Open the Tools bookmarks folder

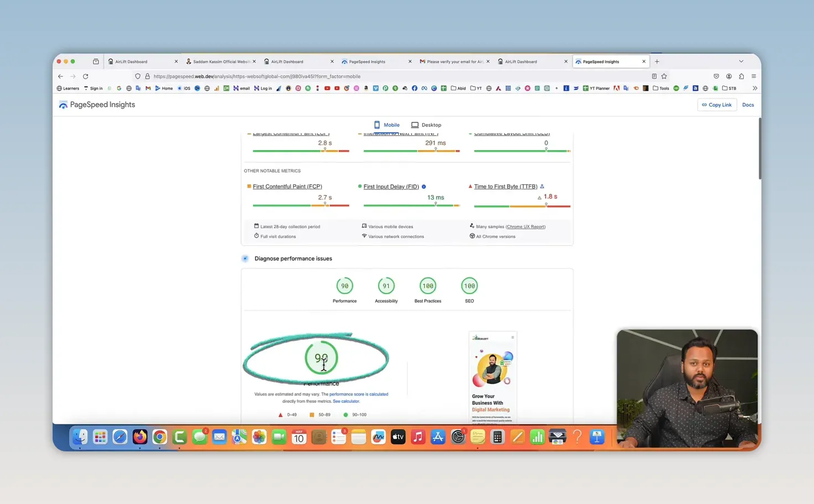click(661, 88)
